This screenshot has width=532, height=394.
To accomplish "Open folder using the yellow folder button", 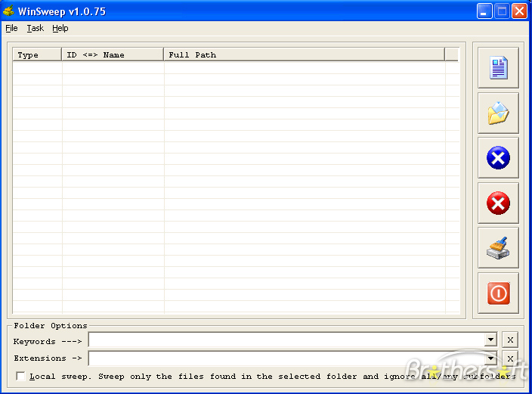I will coord(498,113).
